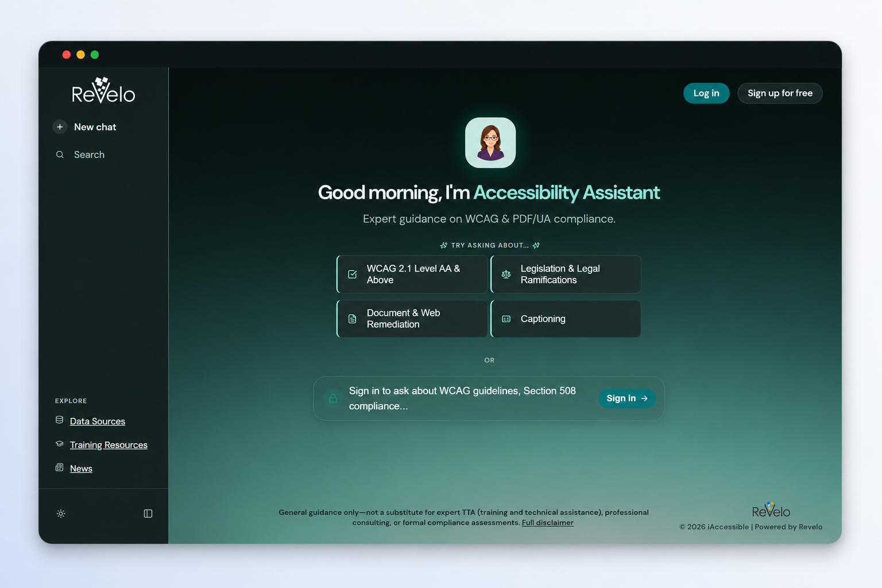
Task: Click the green maximize window dot
Action: click(95, 55)
